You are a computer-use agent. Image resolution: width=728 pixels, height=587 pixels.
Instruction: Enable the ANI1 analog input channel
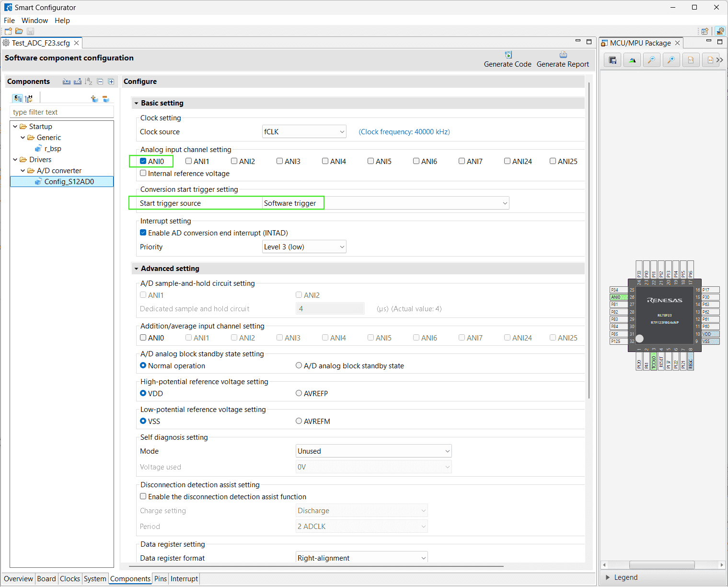pos(188,161)
